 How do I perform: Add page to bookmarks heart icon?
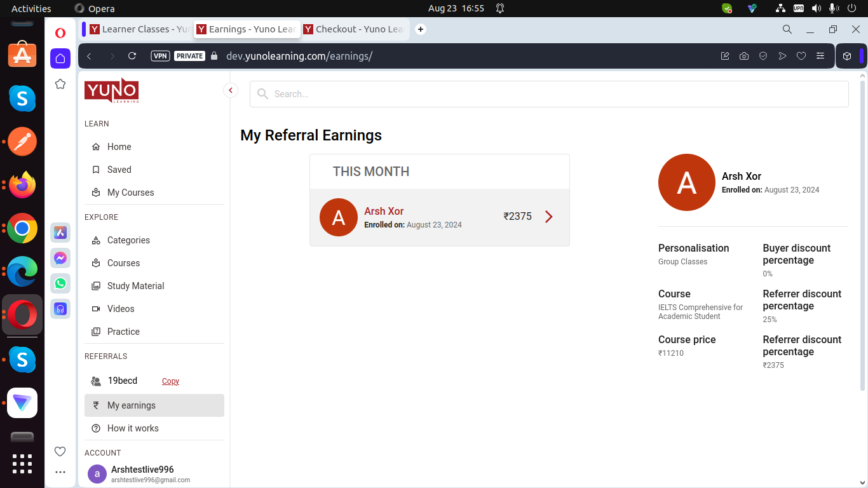pos(801,56)
